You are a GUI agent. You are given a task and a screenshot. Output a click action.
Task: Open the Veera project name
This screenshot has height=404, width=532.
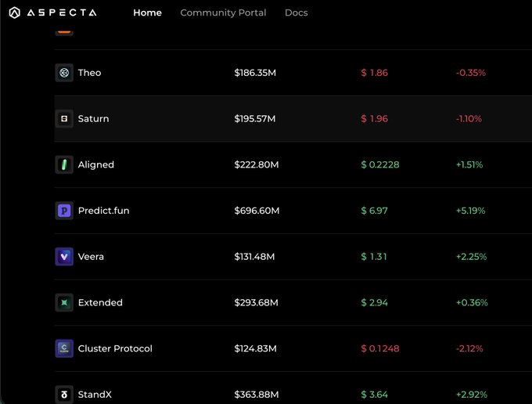click(x=91, y=257)
